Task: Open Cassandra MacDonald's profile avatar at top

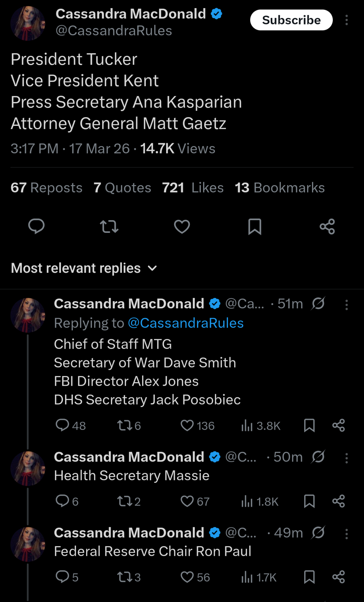Action: 28,23
